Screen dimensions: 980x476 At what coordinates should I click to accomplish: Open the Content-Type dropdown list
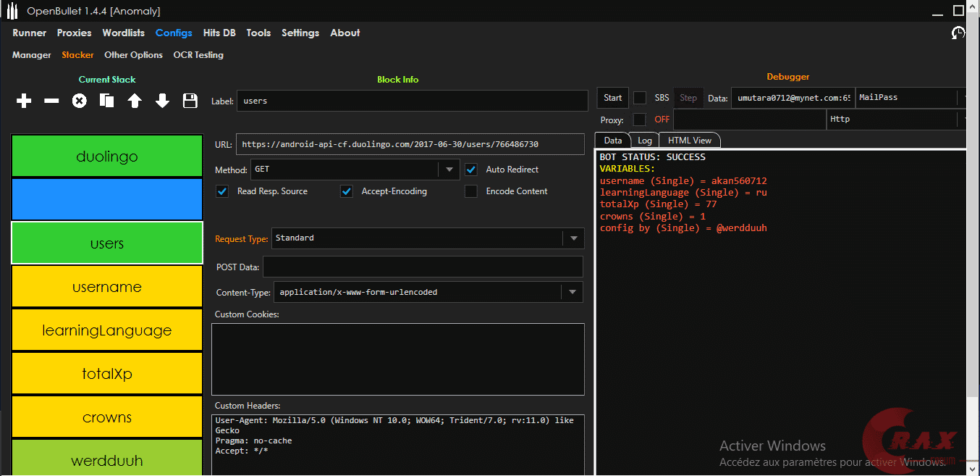point(572,292)
